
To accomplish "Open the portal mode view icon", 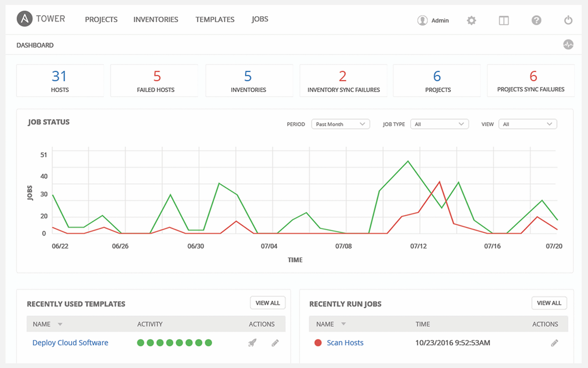I will [x=504, y=21].
